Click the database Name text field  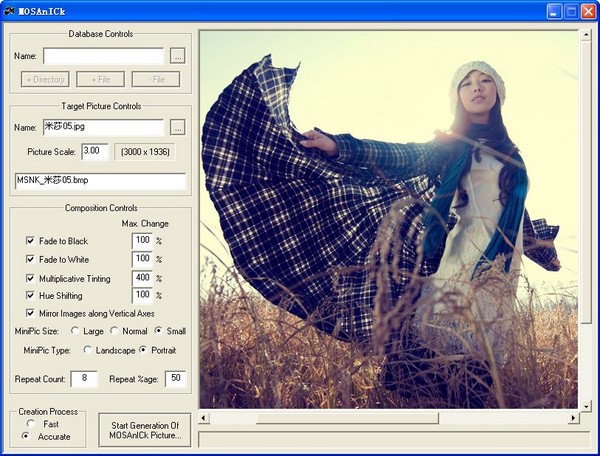(103, 56)
